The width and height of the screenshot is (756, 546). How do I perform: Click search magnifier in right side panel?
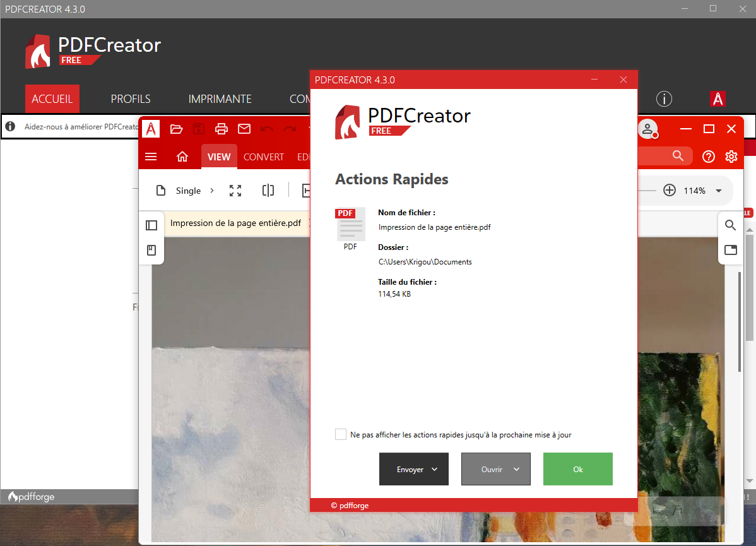tap(731, 225)
